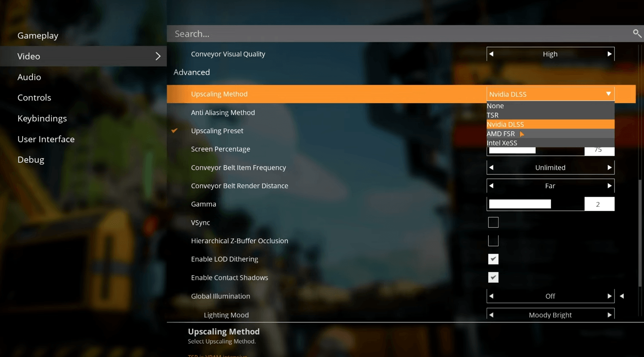This screenshot has width=644, height=357.
Task: Click left arrow for Lighting Mood
Action: (491, 315)
